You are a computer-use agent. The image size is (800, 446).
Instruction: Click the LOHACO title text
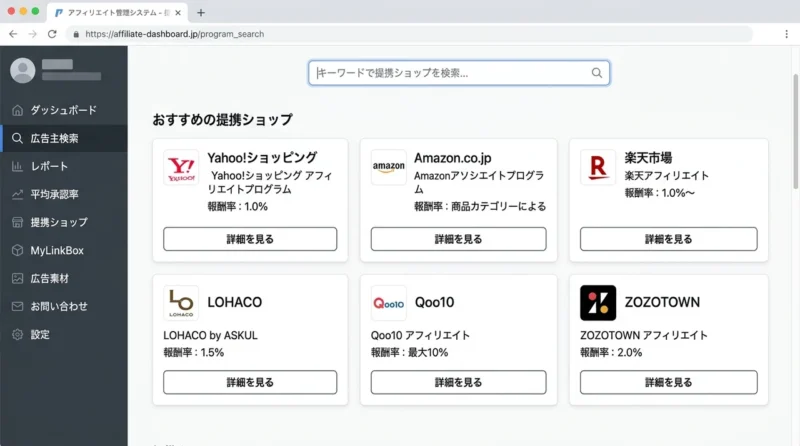[x=235, y=302]
